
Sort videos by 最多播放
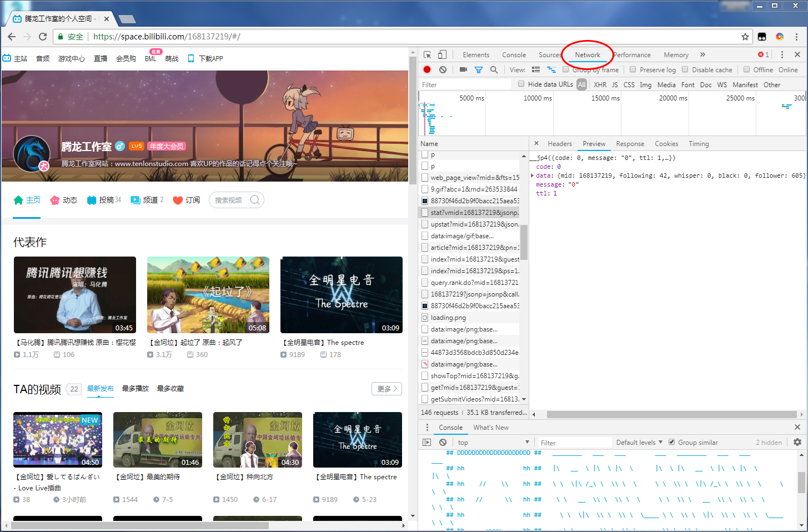pos(135,389)
